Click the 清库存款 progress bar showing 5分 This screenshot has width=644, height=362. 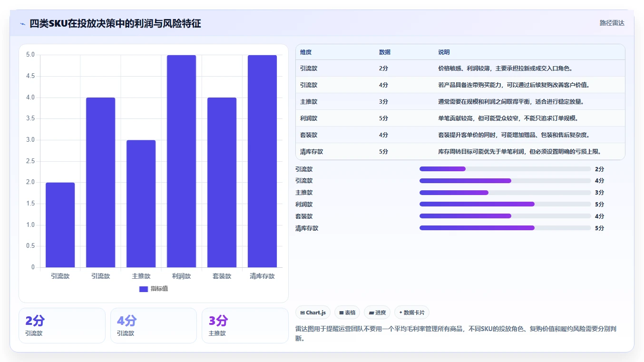pos(505,228)
